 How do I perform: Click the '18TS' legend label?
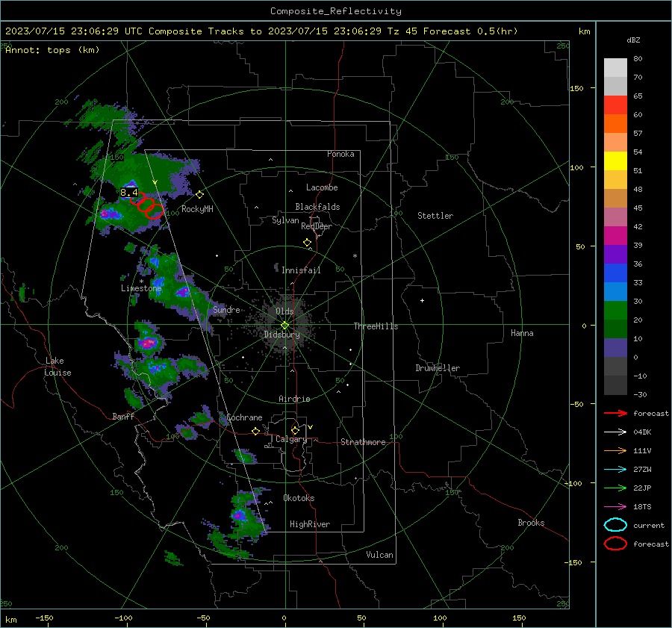[x=642, y=507]
